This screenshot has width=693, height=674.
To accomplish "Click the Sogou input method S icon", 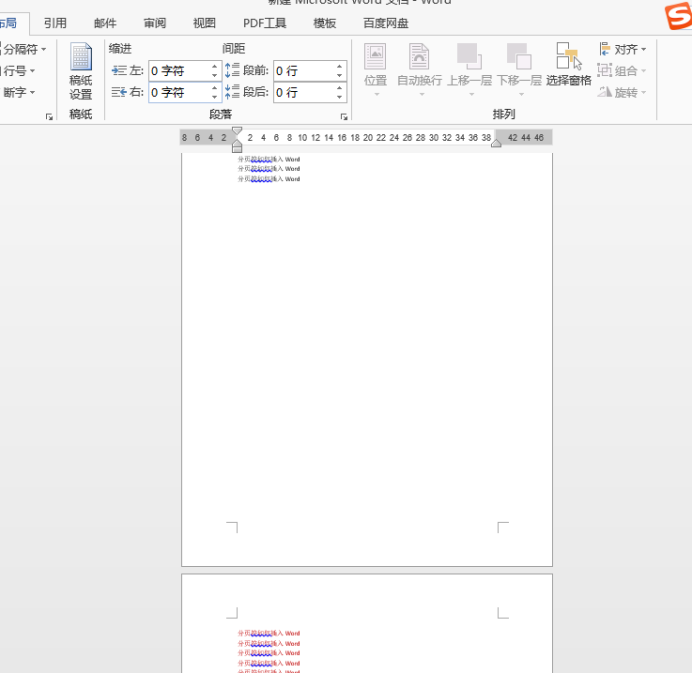I will pyautogui.click(x=678, y=16).
